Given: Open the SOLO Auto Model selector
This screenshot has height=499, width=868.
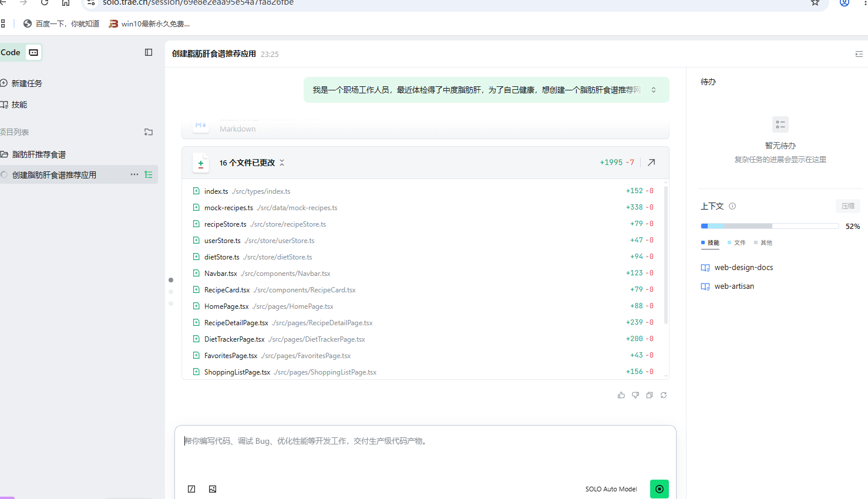Looking at the screenshot, I should (x=611, y=489).
